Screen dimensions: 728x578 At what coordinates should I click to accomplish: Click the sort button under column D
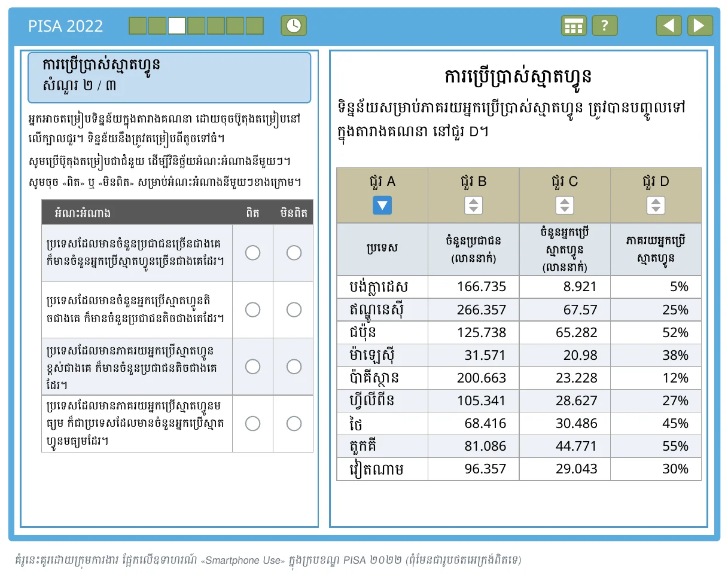[656, 206]
